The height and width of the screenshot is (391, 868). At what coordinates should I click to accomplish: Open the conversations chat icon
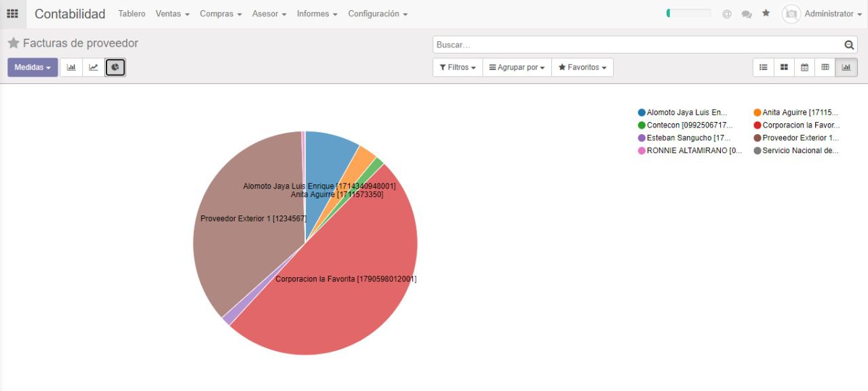(x=747, y=14)
